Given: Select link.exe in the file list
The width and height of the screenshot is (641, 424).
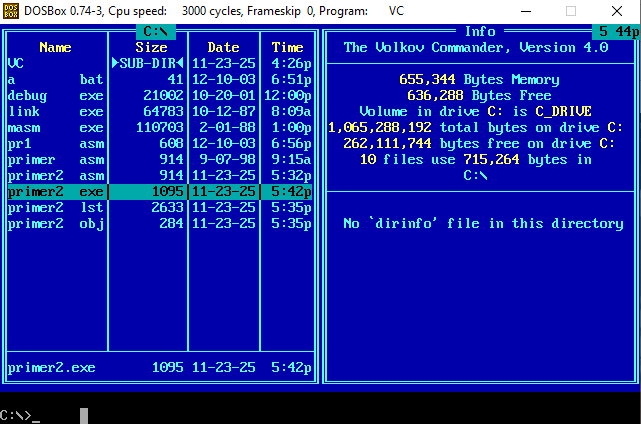Looking at the screenshot, I should point(160,111).
